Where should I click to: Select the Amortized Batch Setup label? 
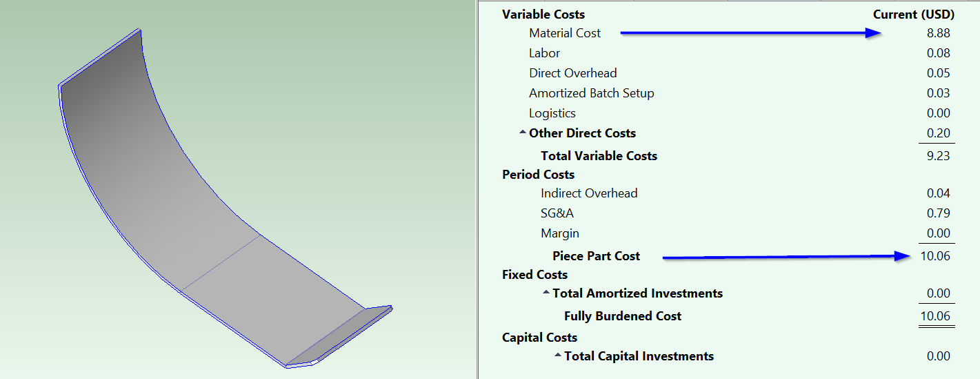pyautogui.click(x=591, y=93)
